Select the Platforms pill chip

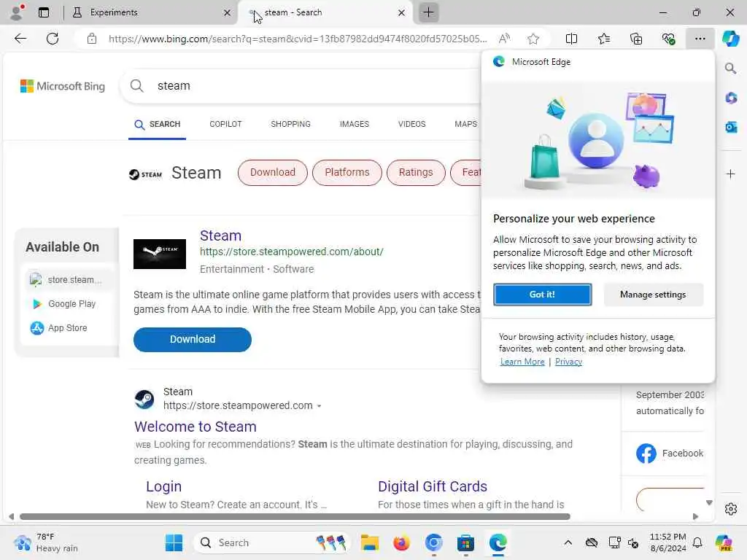(x=347, y=172)
